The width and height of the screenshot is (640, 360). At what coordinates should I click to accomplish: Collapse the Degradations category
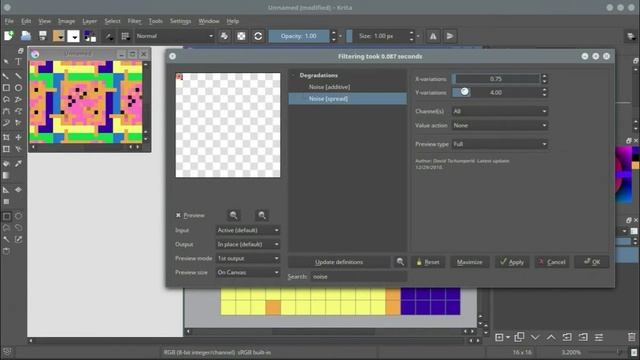click(x=293, y=76)
